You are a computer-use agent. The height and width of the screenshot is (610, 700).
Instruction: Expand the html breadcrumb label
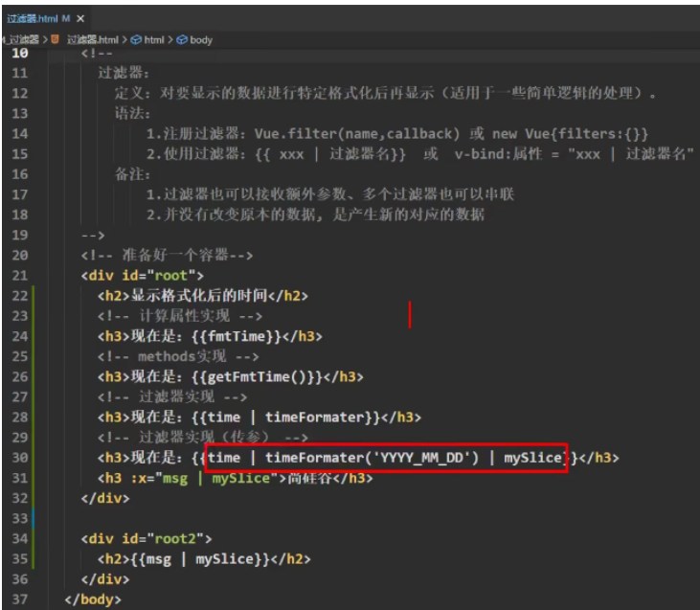coord(154,39)
